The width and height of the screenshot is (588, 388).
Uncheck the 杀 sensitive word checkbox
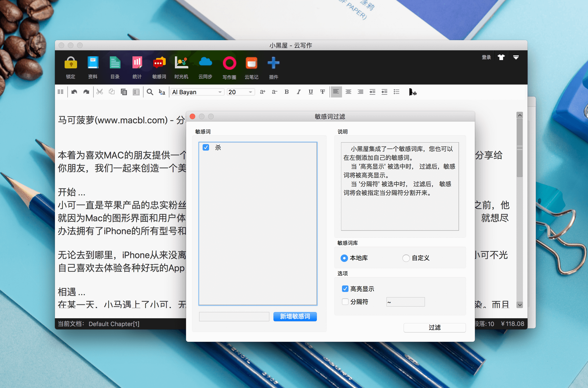206,148
